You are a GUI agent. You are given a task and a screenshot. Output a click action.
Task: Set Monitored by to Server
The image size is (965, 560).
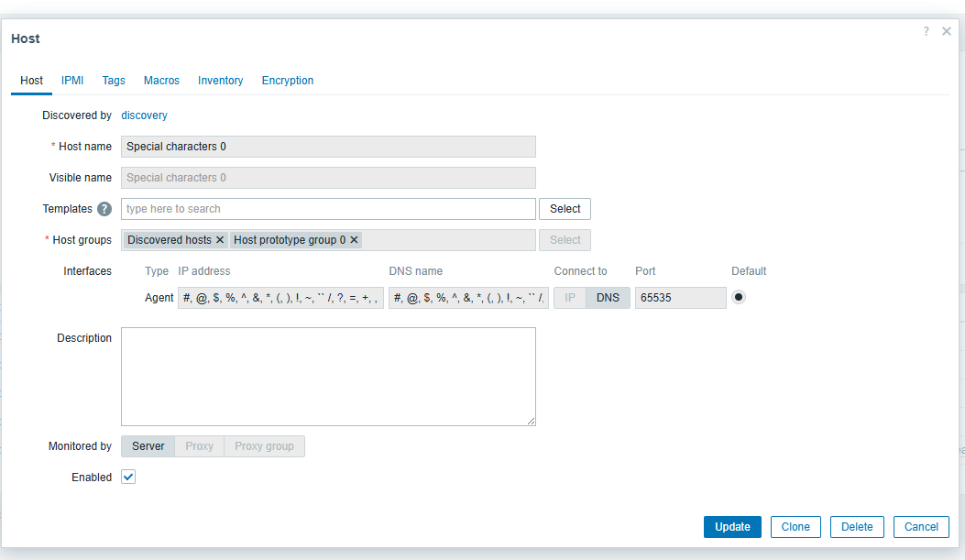coord(148,446)
